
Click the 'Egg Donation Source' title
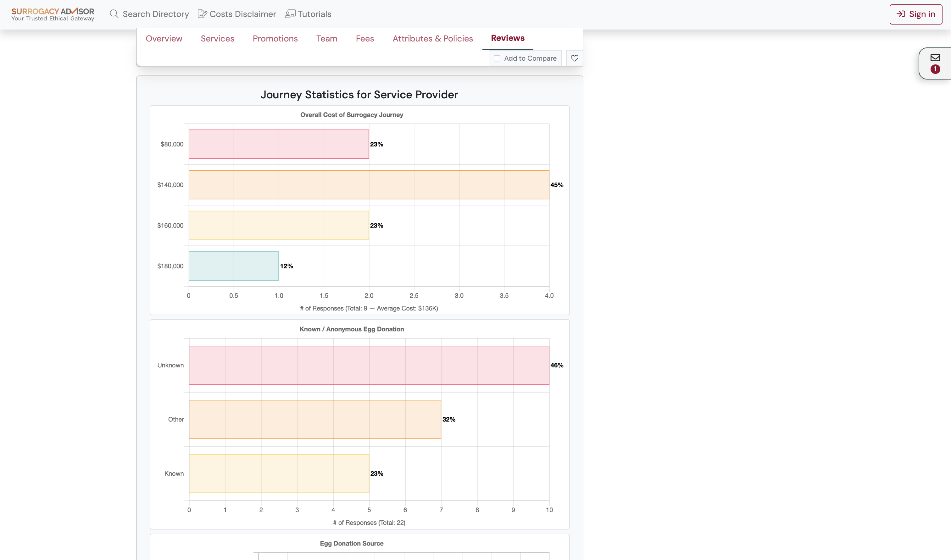[x=352, y=543]
